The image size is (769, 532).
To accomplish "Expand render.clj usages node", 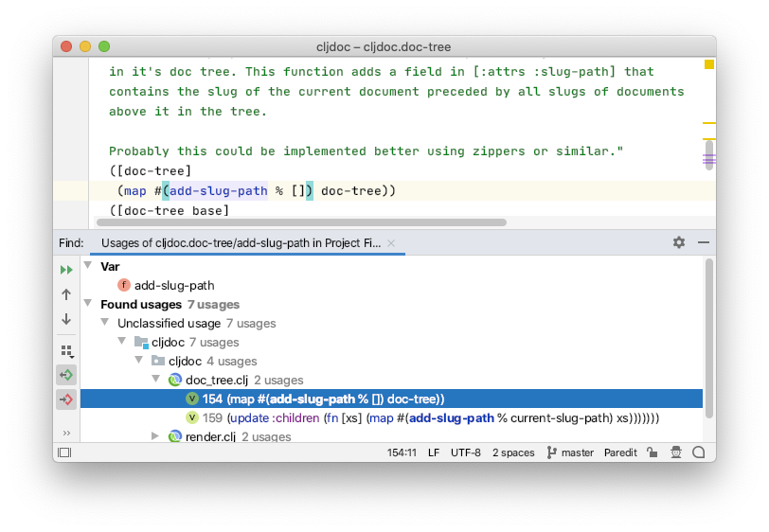I will pos(155,435).
